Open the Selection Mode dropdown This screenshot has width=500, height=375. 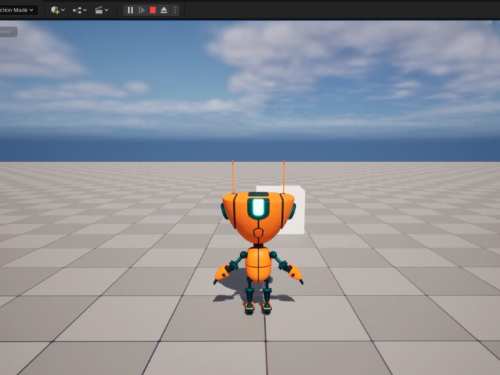[17, 10]
